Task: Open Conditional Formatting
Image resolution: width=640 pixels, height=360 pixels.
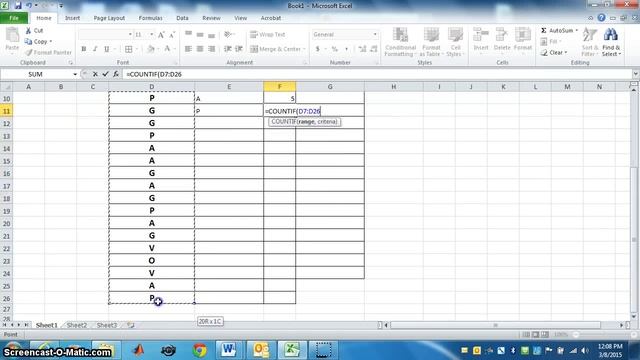Action: 400,42
